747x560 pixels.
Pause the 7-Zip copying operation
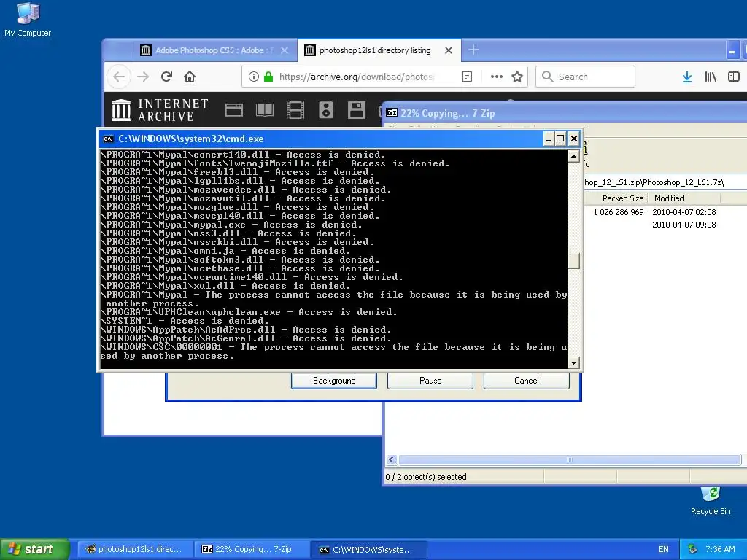(430, 381)
